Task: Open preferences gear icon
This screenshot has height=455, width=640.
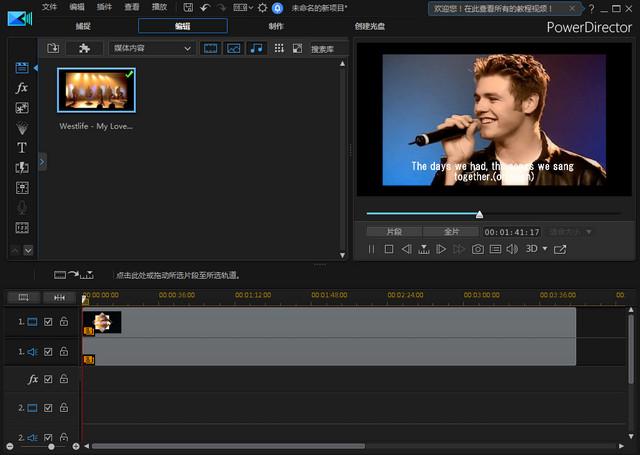Action: (262, 8)
